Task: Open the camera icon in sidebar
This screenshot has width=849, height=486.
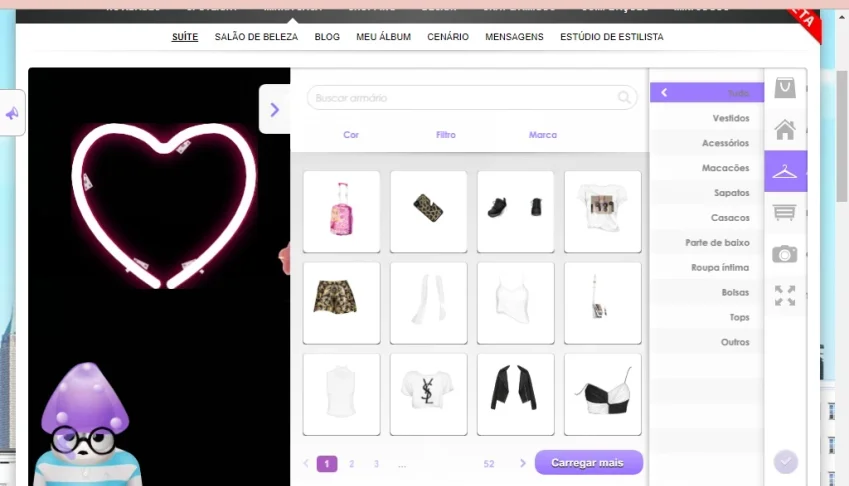Action: coord(785,254)
